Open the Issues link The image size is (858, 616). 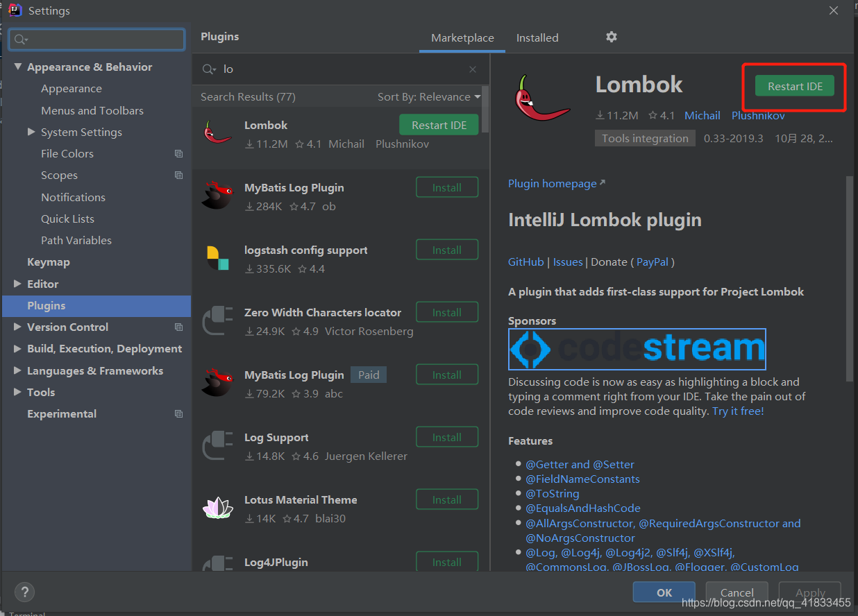568,262
